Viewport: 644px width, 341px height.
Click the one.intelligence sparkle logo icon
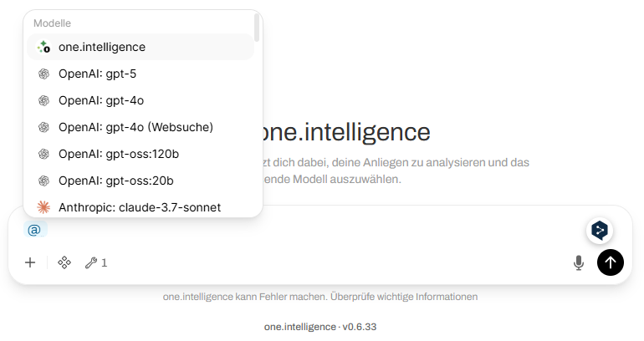[x=44, y=47]
